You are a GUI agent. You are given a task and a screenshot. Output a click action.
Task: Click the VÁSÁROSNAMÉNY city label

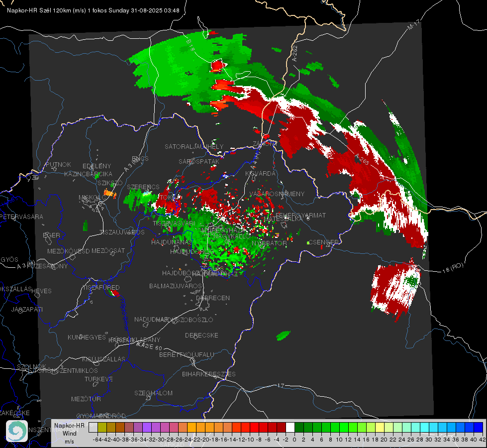click(277, 194)
